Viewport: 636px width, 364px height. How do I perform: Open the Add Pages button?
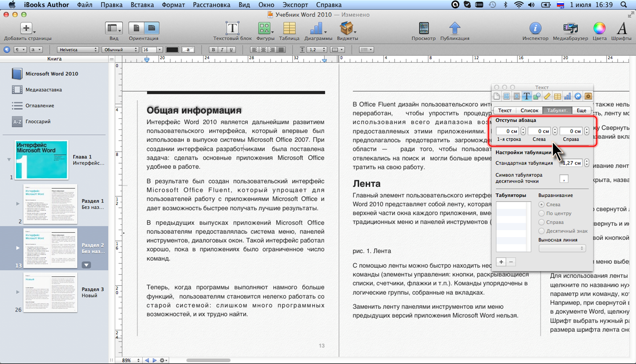[x=26, y=28]
